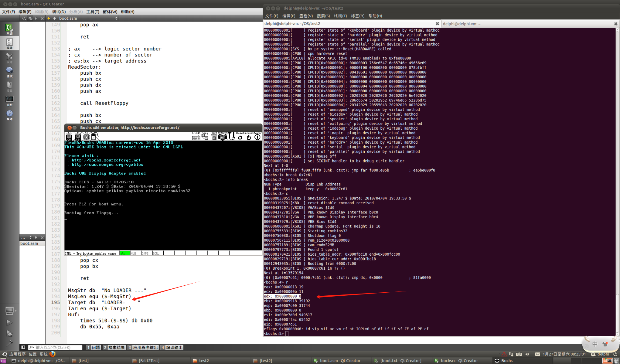Viewport: 620px width, 364px height.
Task: Toggle Bochs CD-ROM drive icon
Action: [86, 137]
